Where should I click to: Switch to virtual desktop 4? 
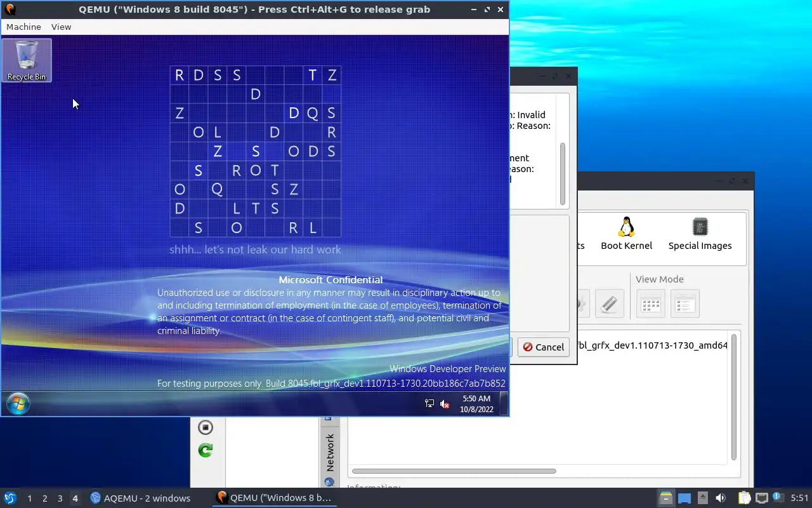[x=75, y=498]
